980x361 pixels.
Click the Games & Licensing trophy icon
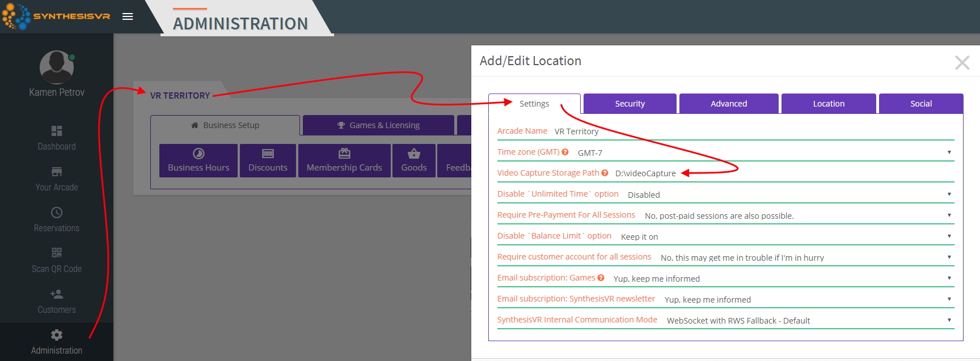tap(341, 125)
